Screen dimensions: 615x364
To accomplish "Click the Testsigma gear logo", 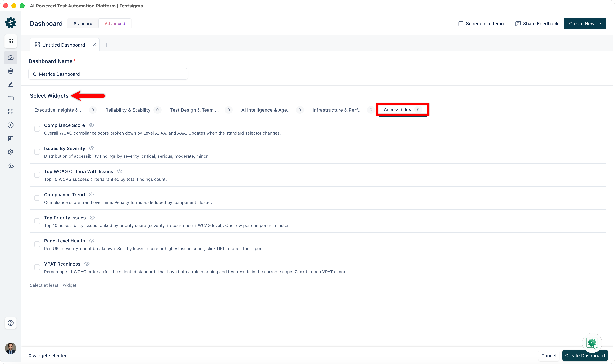I will pyautogui.click(x=10, y=23).
